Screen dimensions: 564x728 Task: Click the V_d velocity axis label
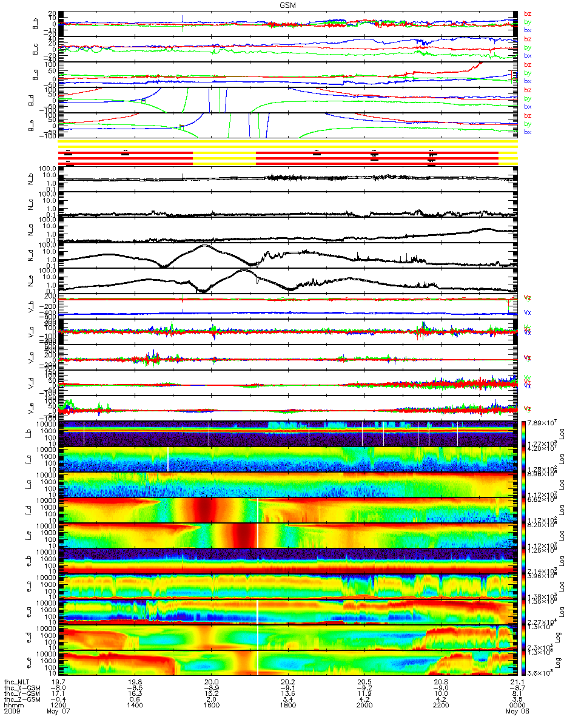pyautogui.click(x=30, y=383)
